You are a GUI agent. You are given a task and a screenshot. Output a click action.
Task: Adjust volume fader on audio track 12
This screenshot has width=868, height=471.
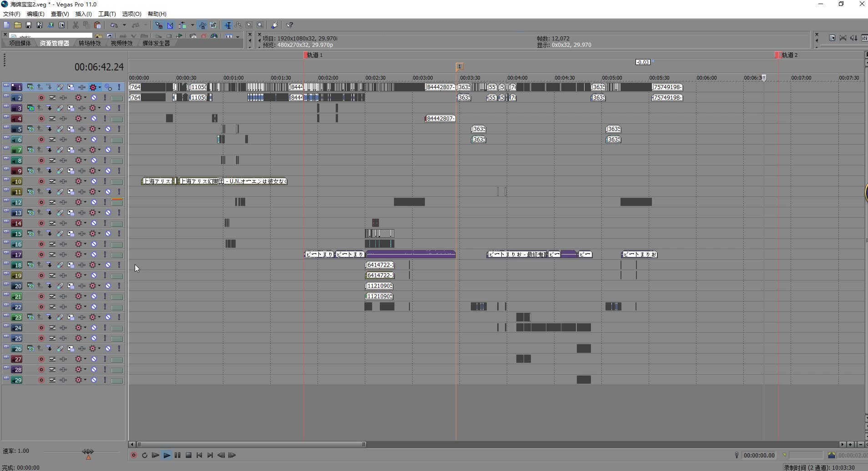click(117, 202)
